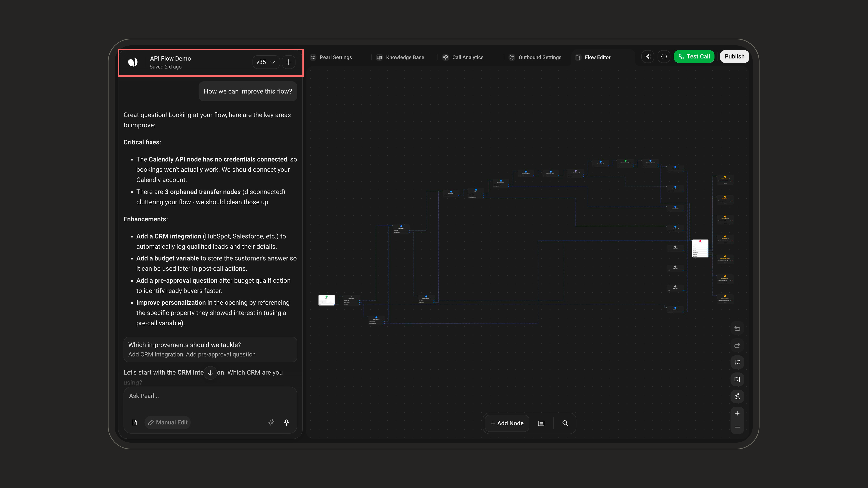
Task: Click the sparkle enhance icon in chat box
Action: coord(271,423)
